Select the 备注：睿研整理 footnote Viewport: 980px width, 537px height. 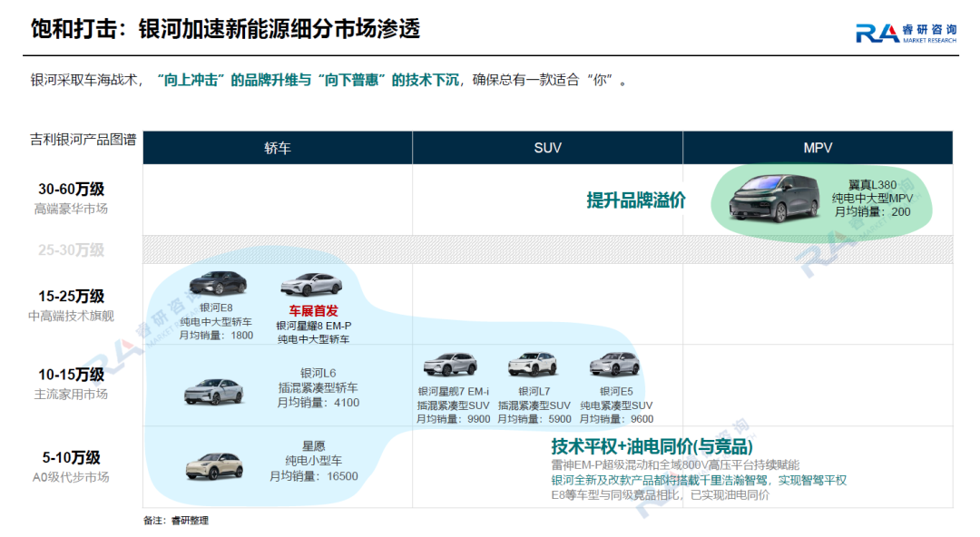click(x=176, y=520)
